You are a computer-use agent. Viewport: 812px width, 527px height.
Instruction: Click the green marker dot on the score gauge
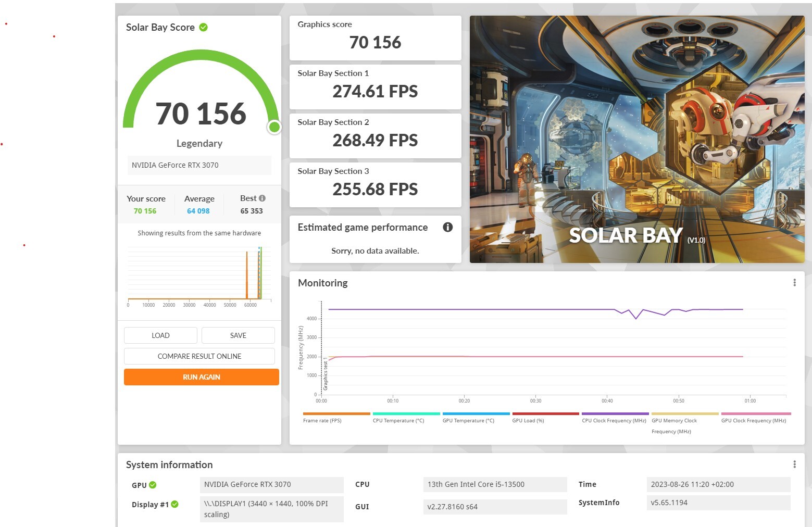point(274,127)
